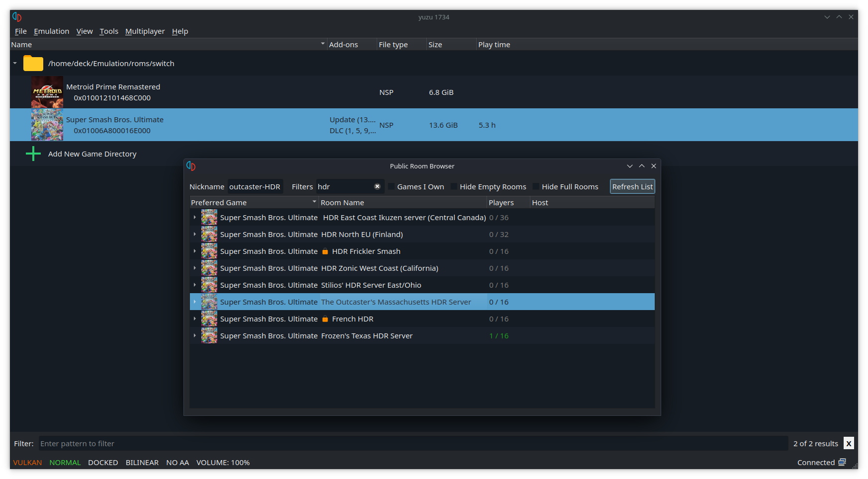Expand HDR Zonic West Coast row
868x479 pixels.
[x=195, y=268]
